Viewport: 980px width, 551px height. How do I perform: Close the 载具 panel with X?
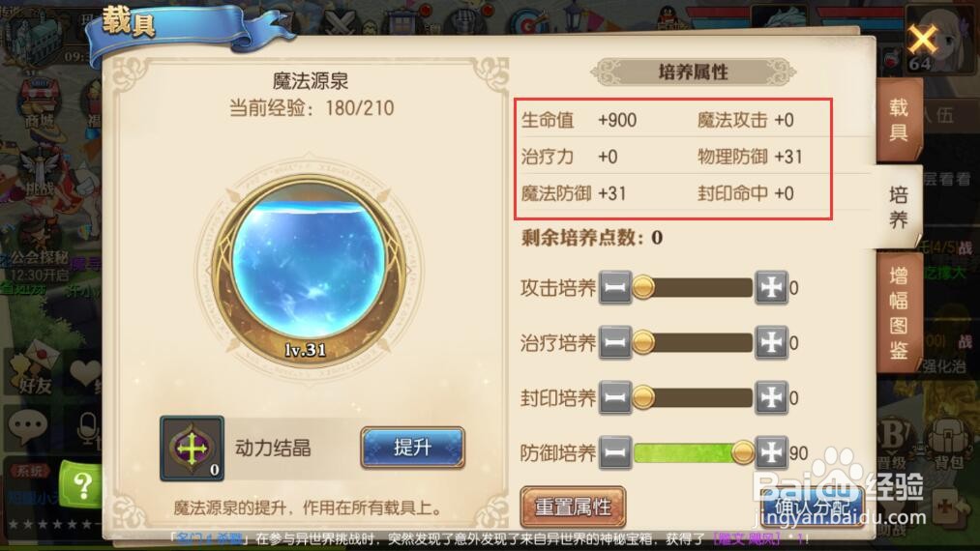923,40
